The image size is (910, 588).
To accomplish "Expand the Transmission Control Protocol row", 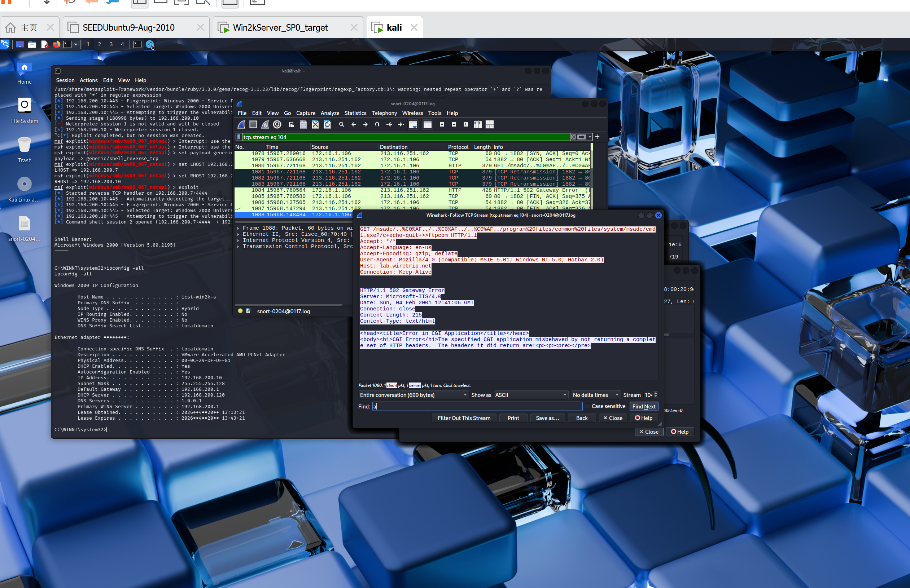I will point(239,246).
